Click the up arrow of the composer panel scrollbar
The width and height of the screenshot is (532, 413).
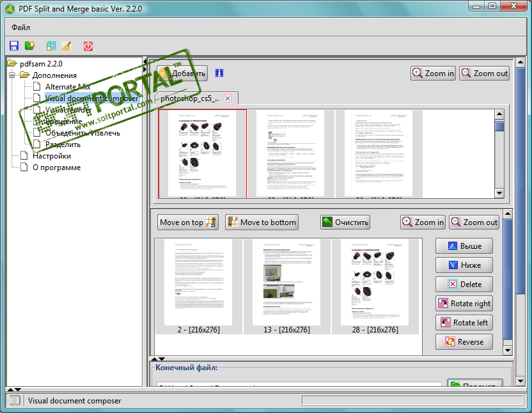pos(508,214)
